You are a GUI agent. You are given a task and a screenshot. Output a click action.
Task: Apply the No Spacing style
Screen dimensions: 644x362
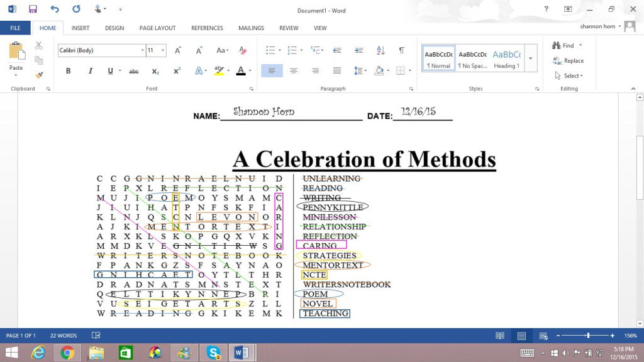pos(472,58)
